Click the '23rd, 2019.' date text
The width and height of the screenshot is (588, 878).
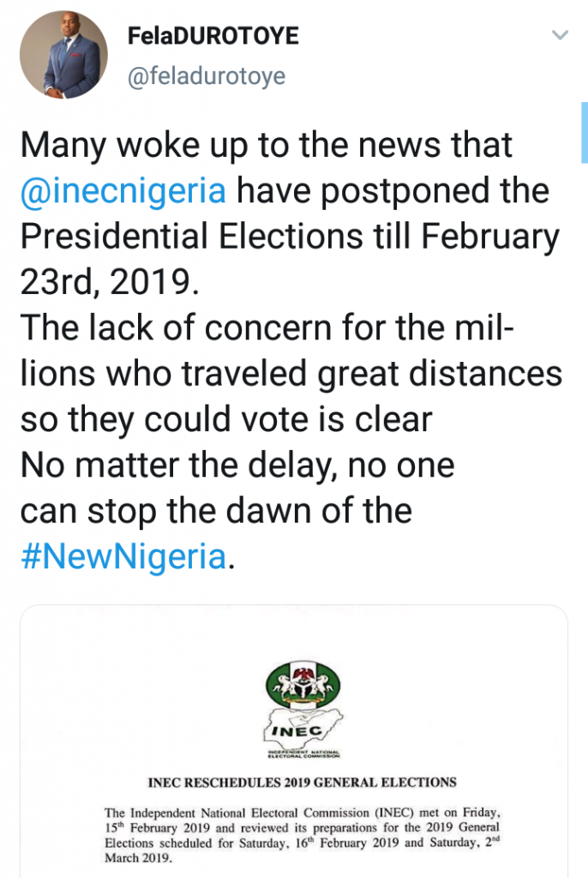[x=108, y=282]
